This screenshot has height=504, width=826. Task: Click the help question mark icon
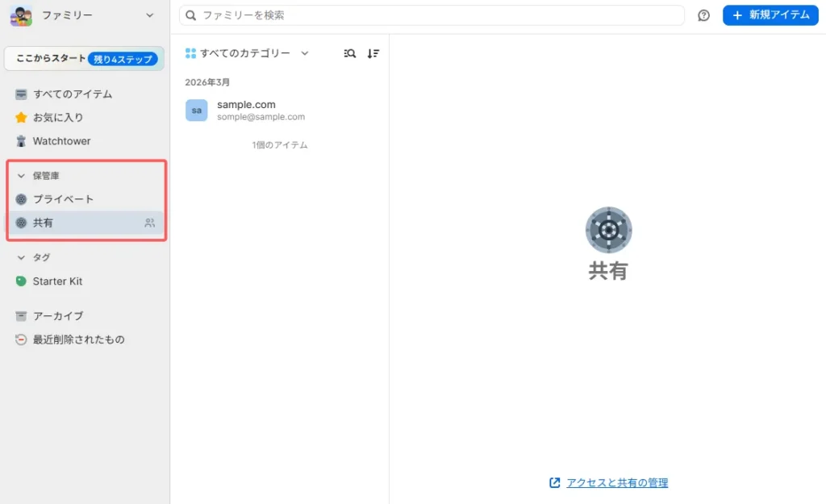click(703, 15)
